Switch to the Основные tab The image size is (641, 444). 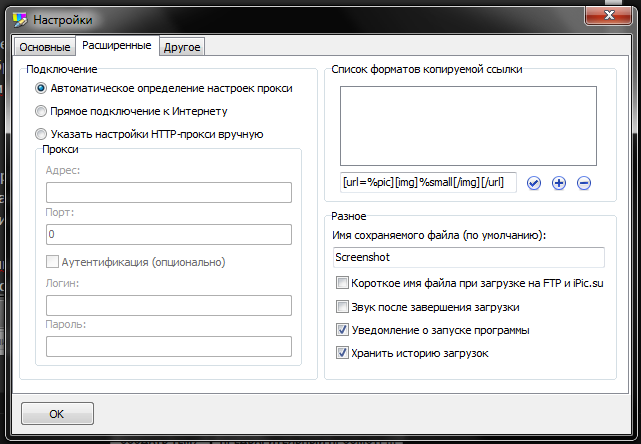(x=45, y=47)
